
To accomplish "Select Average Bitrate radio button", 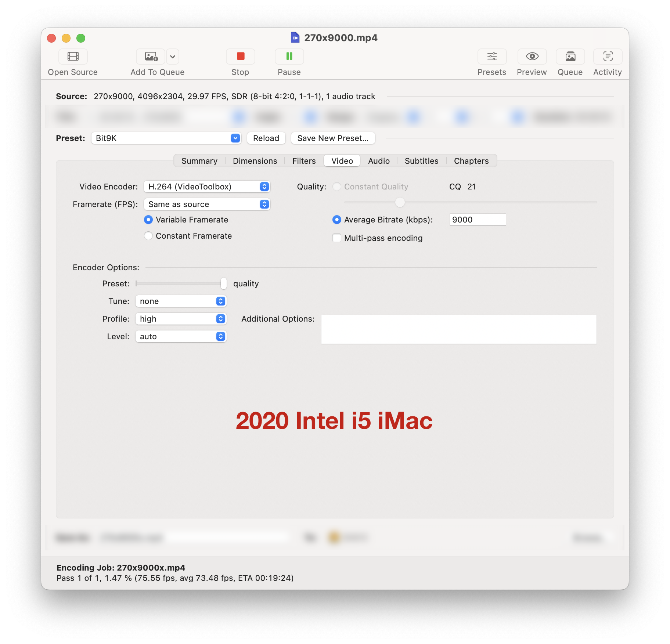I will pos(337,220).
